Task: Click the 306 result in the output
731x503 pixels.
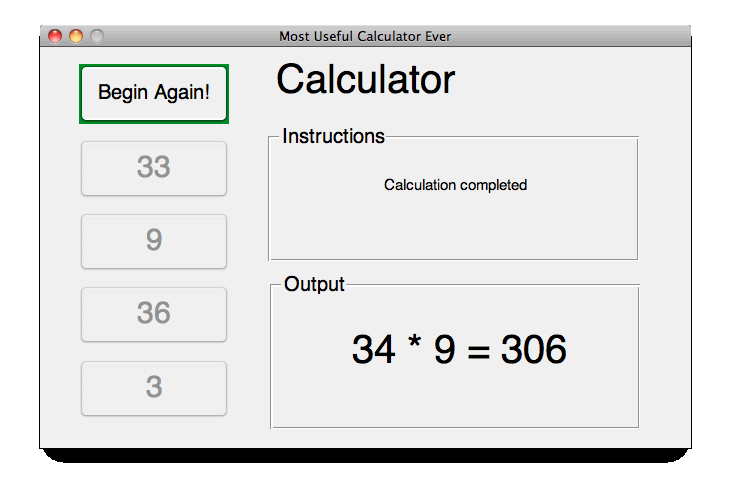Action: (534, 350)
